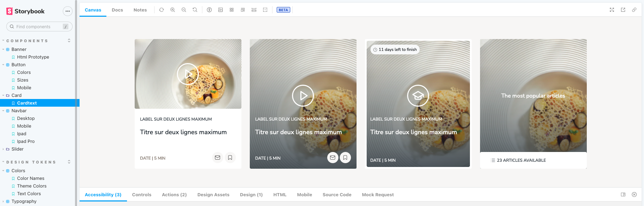Open the viewport size icon
The width and height of the screenshot is (644, 206).
pyautogui.click(x=243, y=10)
